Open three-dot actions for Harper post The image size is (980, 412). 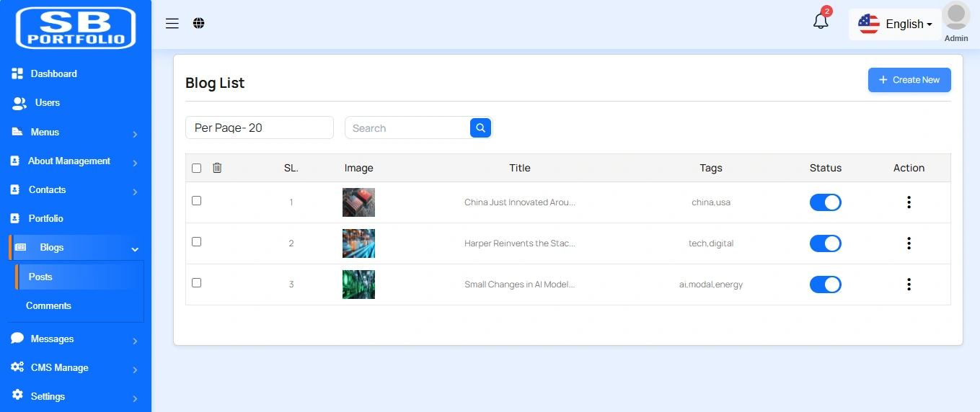click(909, 243)
